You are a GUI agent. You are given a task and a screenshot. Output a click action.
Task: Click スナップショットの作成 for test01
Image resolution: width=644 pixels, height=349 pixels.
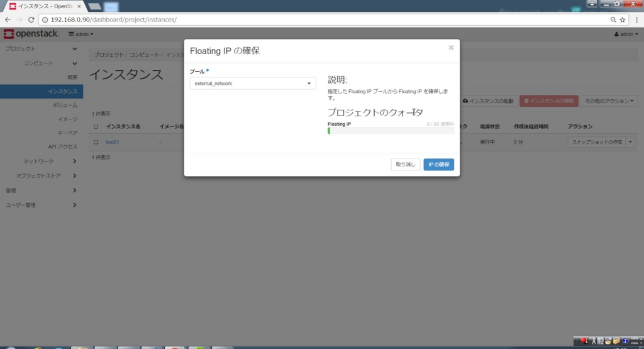pyautogui.click(x=596, y=142)
